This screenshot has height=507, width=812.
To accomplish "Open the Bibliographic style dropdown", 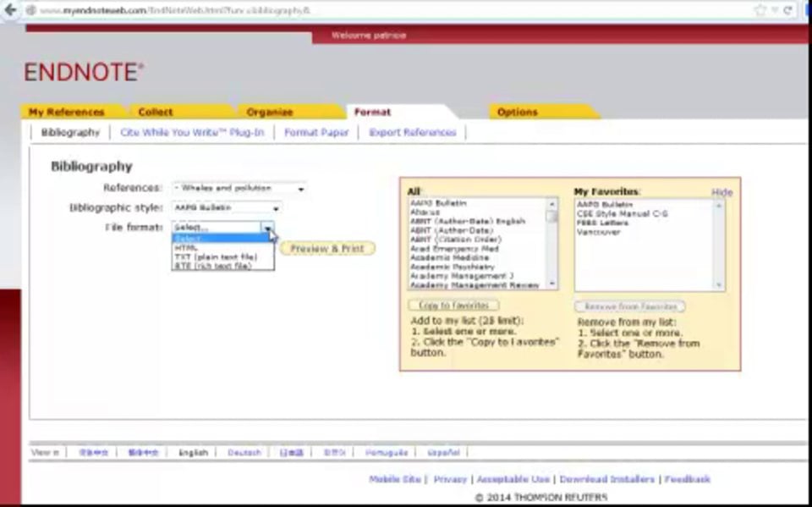I will point(227,208).
